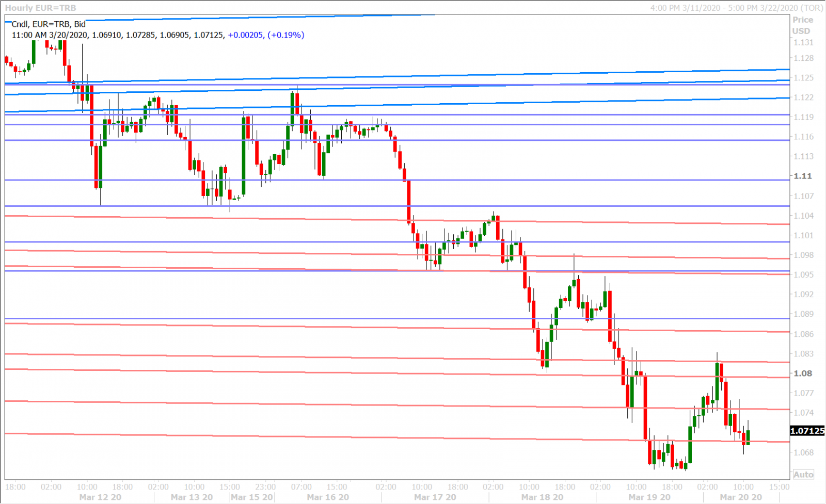Screen dimensions: 826x504
Task: Click the bold 1.11 price axis label
Action: pyautogui.click(x=803, y=176)
